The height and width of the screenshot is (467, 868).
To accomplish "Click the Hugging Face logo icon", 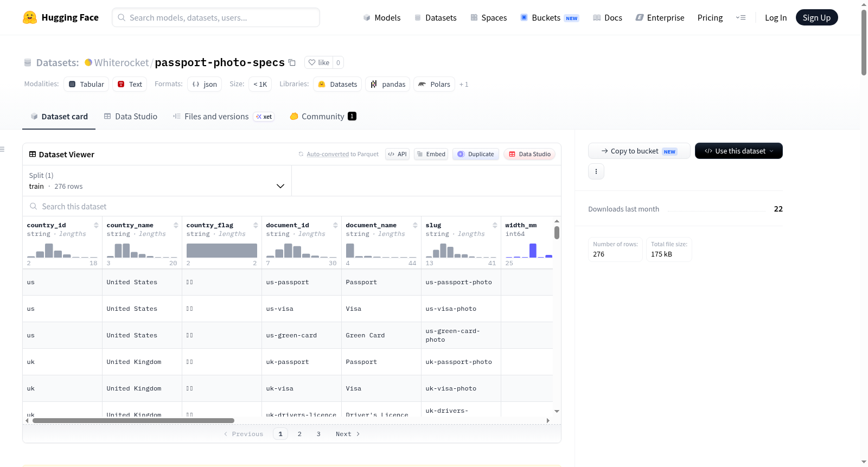I will 30,17.
